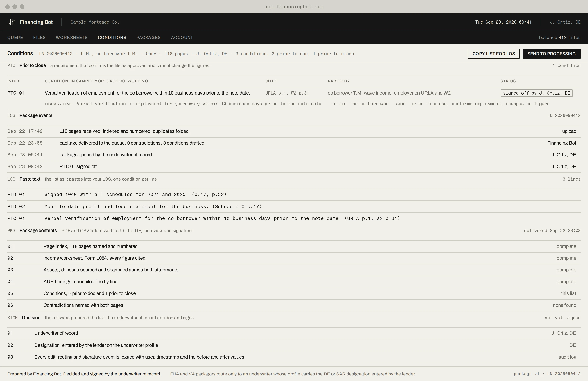Switch to the FILES tab

(x=39, y=37)
